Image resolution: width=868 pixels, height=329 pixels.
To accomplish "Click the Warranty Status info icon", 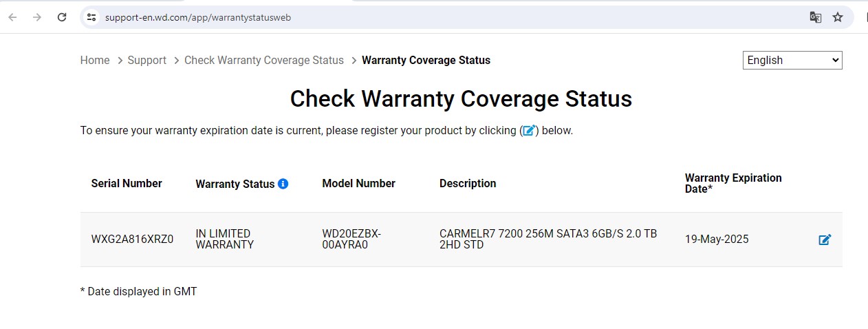I will click(283, 184).
